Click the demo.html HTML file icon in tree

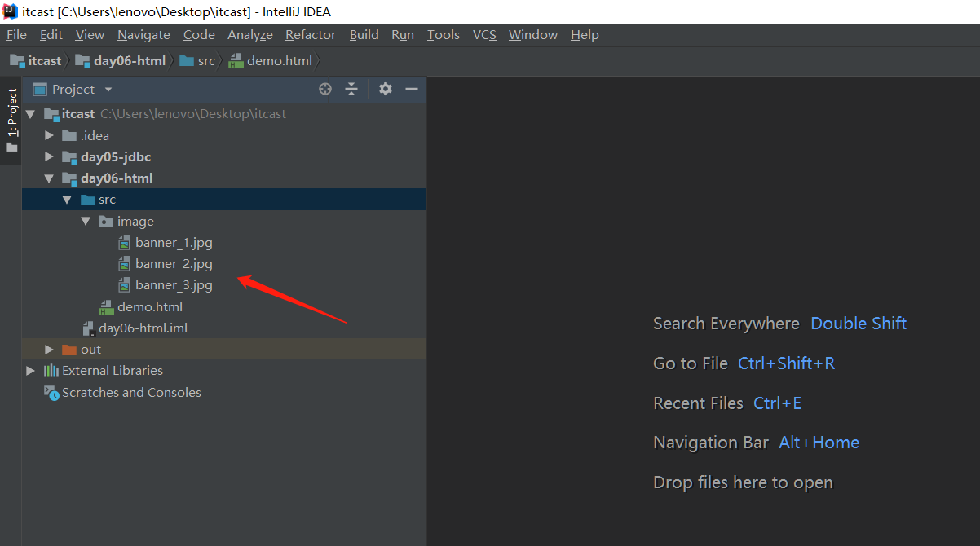click(x=106, y=307)
